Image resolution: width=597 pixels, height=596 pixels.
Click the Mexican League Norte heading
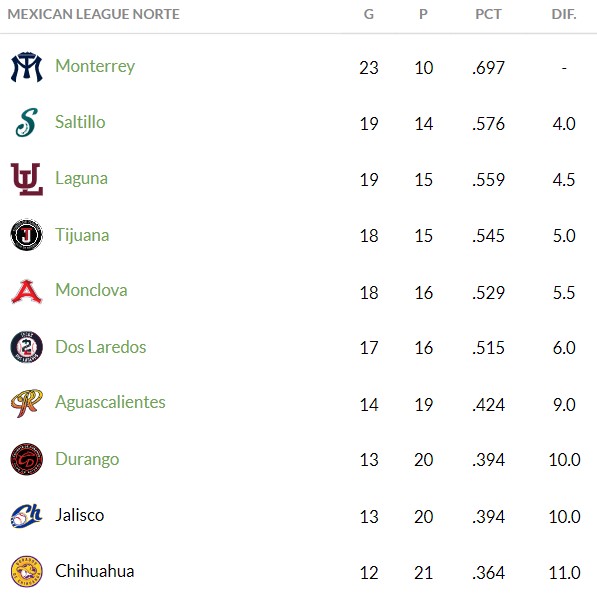pos(93,14)
